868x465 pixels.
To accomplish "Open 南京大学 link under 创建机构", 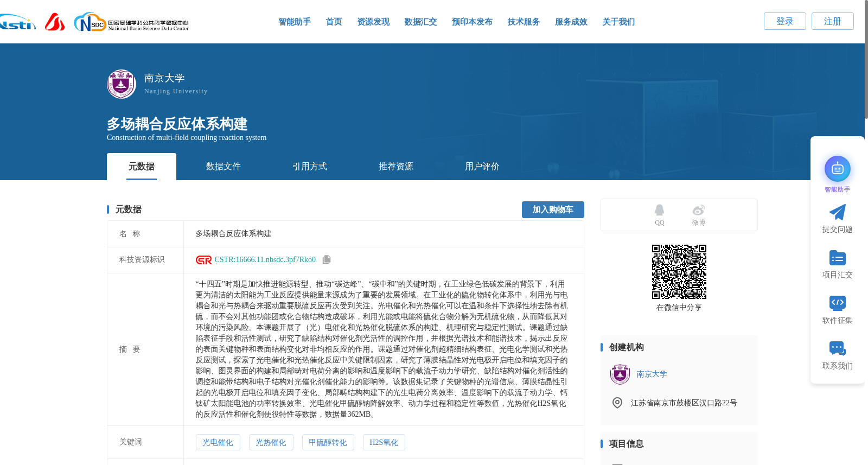I will click(652, 374).
